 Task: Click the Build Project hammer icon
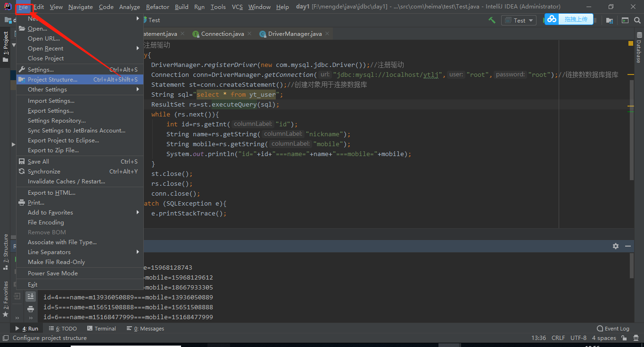pos(492,20)
